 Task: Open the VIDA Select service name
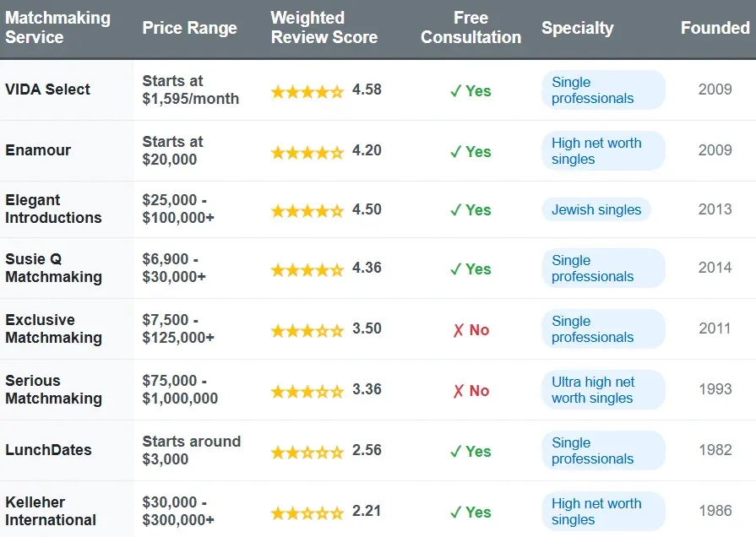48,89
